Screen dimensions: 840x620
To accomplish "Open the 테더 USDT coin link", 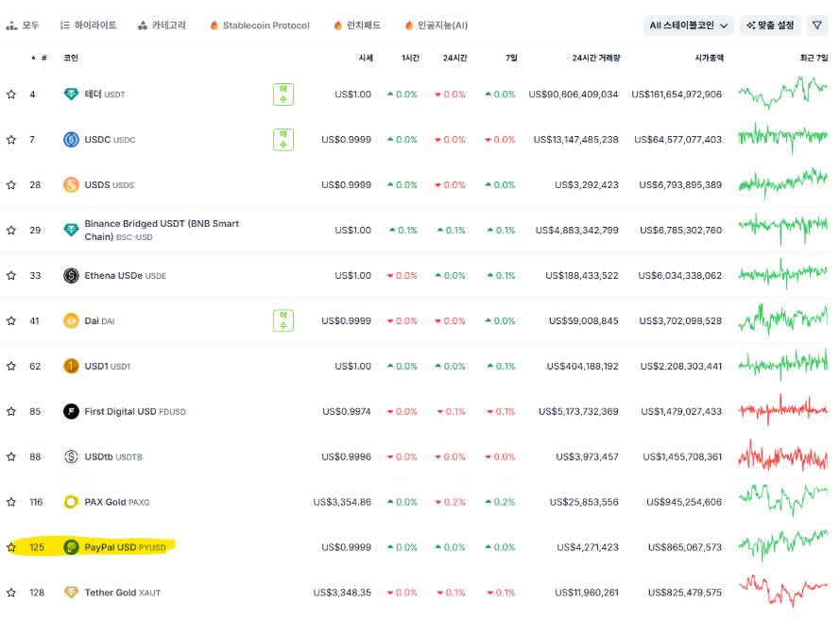I will click(x=105, y=95).
